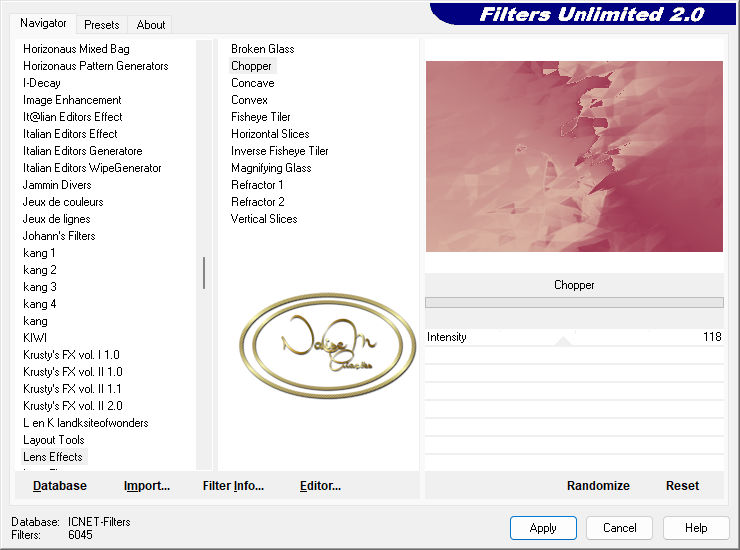
Task: Randomize the filter settings
Action: click(598, 486)
